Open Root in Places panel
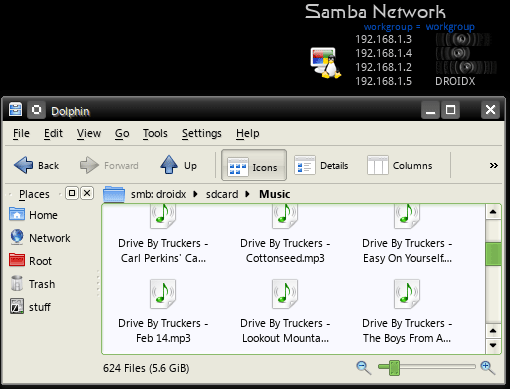 pos(31,261)
